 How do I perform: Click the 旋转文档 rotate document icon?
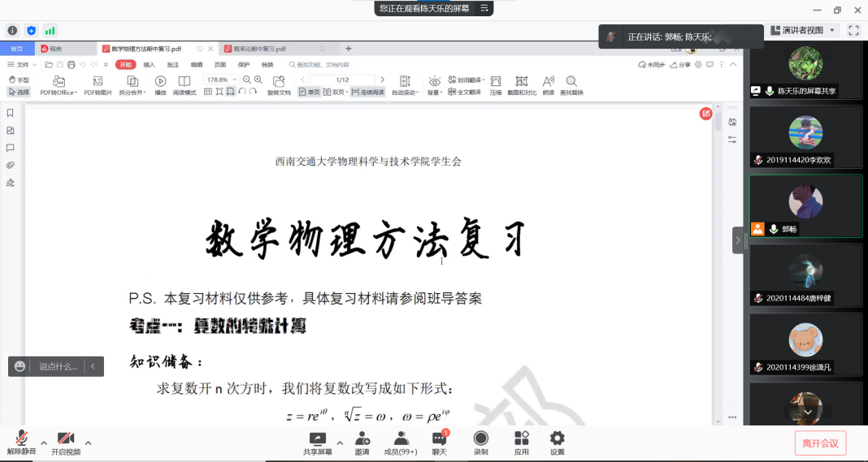point(279,81)
